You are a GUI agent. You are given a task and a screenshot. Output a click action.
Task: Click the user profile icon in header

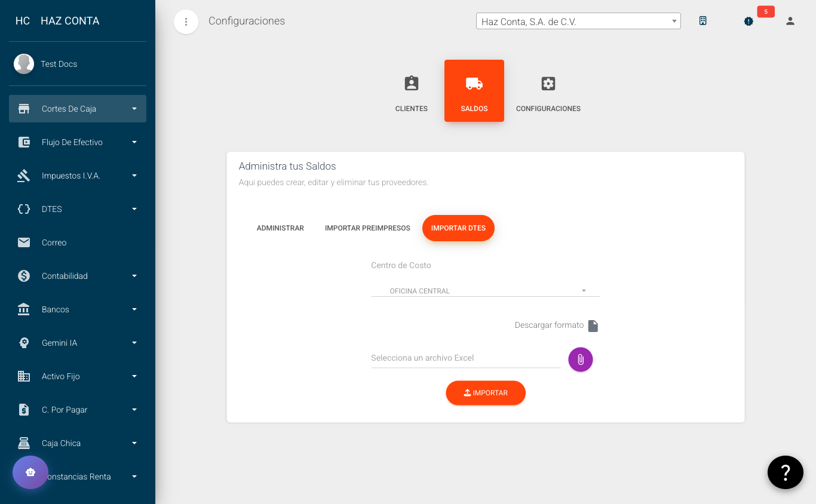pos(790,21)
